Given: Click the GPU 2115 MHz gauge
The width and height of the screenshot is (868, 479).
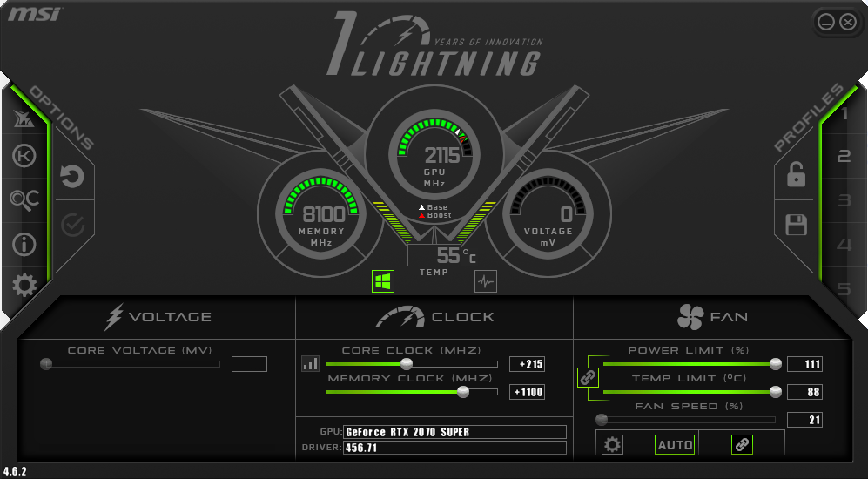Looking at the screenshot, I should [x=434, y=154].
